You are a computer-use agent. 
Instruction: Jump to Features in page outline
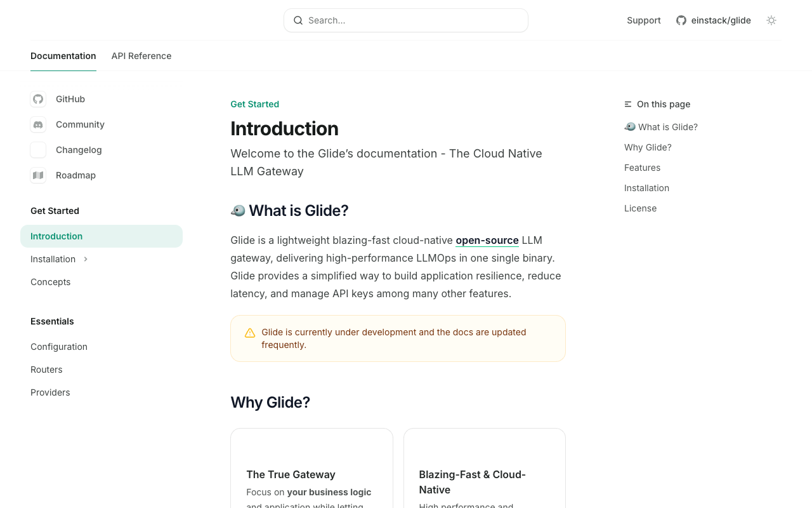pyautogui.click(x=642, y=168)
